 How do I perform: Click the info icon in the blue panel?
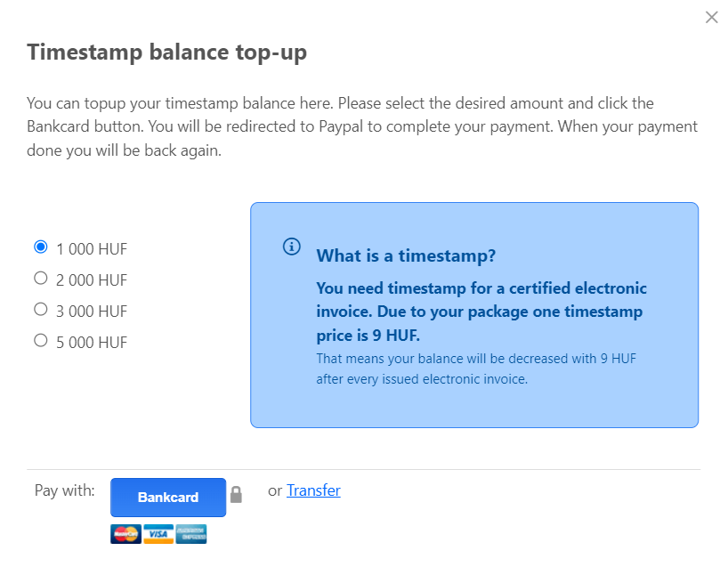click(291, 247)
